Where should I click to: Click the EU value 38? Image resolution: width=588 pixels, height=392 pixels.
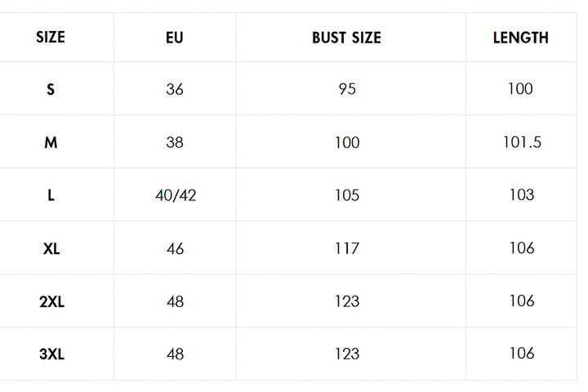click(x=175, y=143)
